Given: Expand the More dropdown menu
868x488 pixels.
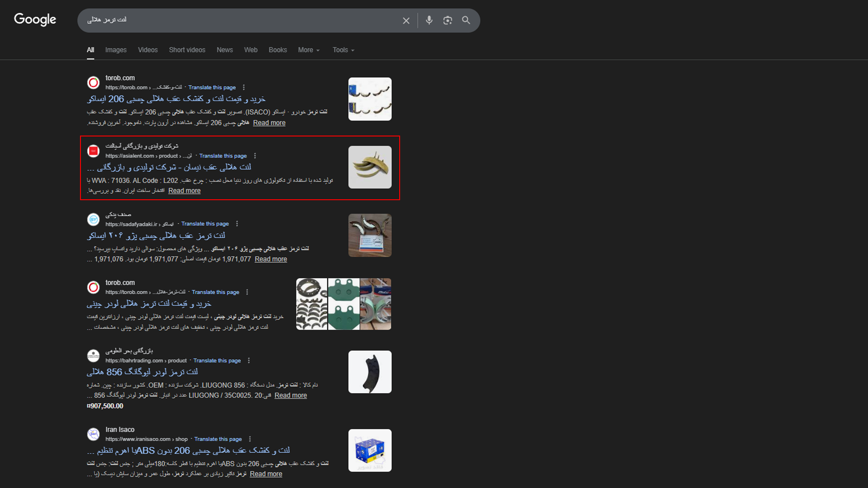Looking at the screenshot, I should point(309,50).
